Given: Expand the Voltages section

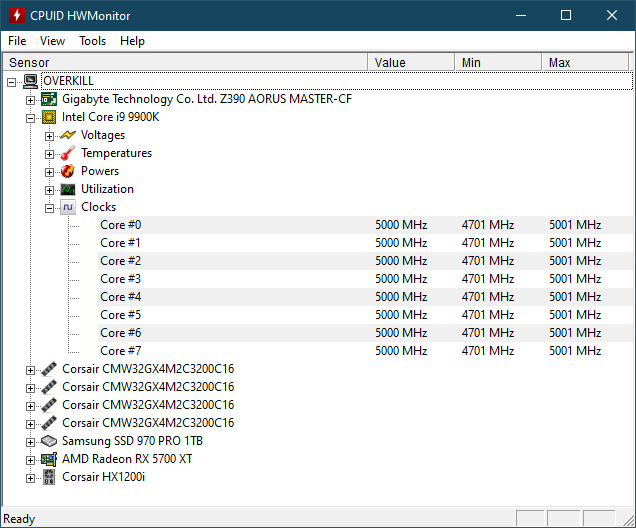Looking at the screenshot, I should coord(49,136).
